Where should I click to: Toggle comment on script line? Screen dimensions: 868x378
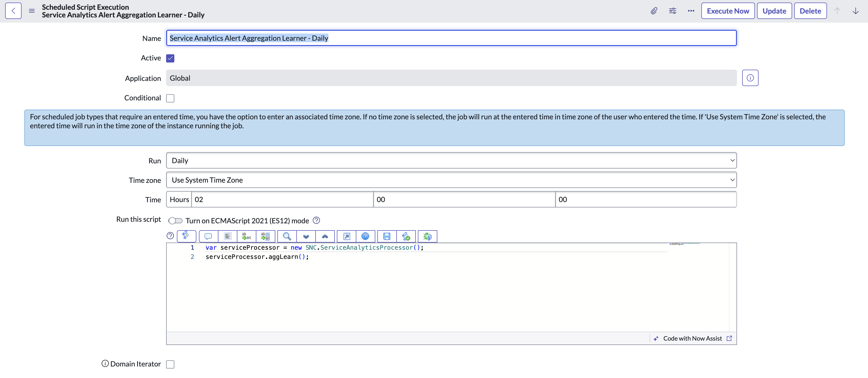coord(208,236)
